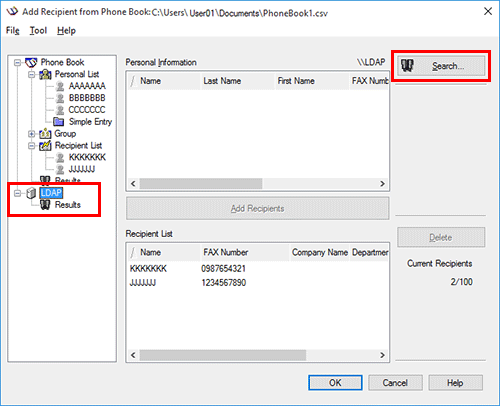Click the AAAAAAA contact person icon

[60, 86]
